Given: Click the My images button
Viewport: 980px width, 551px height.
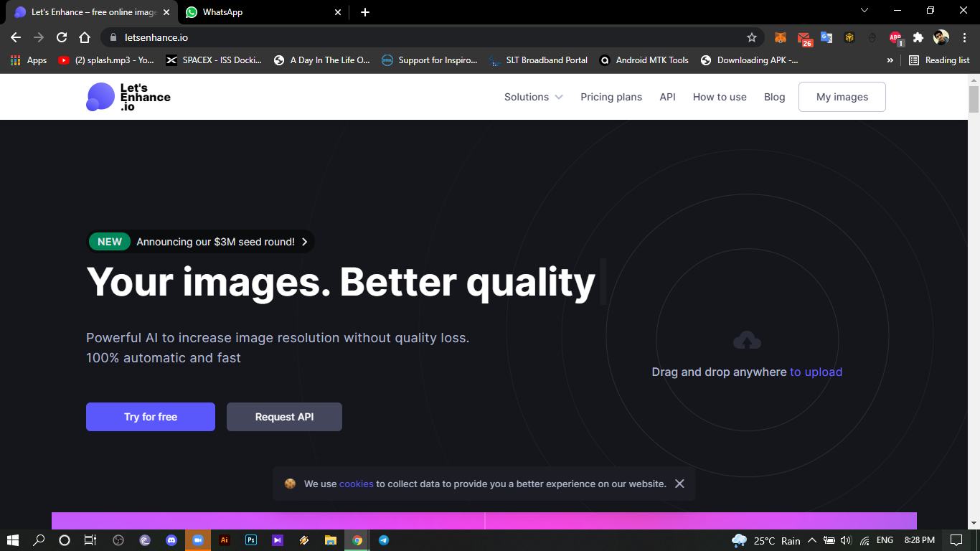Looking at the screenshot, I should pyautogui.click(x=842, y=97).
